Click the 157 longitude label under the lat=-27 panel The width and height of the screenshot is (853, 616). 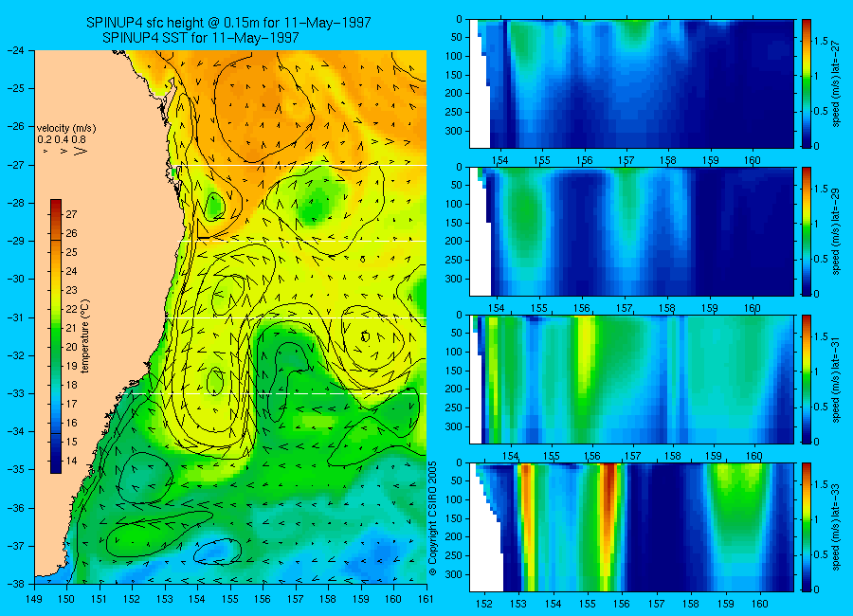coord(626,160)
